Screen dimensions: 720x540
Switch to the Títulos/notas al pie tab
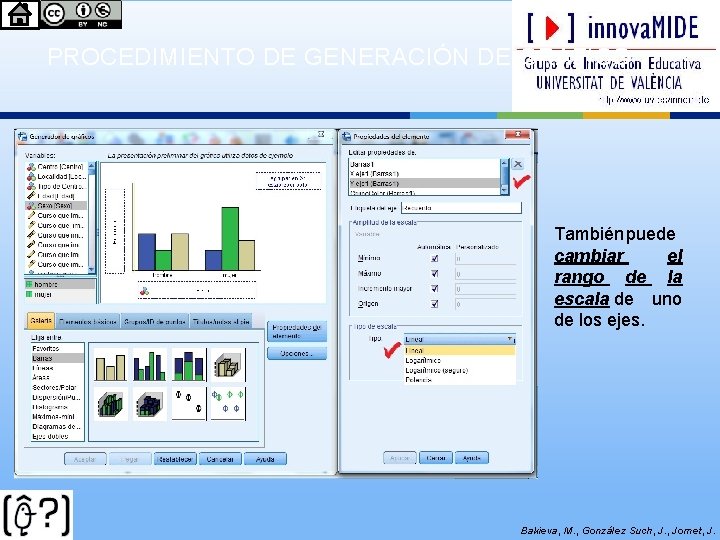pos(221,322)
